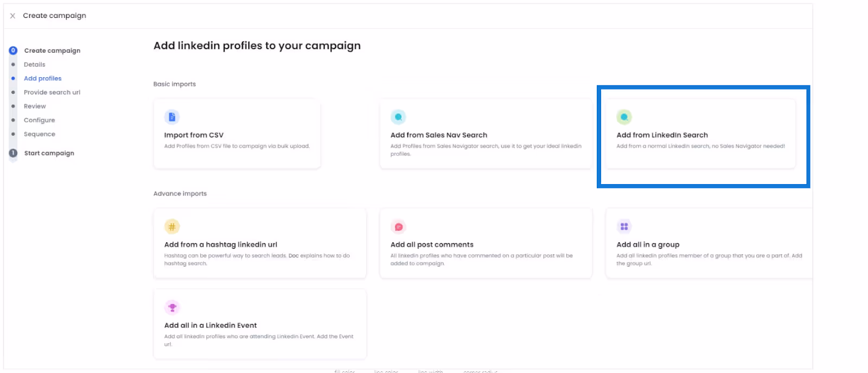Click the LinkedIn Event attendee icon
This screenshot has height=373, width=868.
(x=172, y=307)
